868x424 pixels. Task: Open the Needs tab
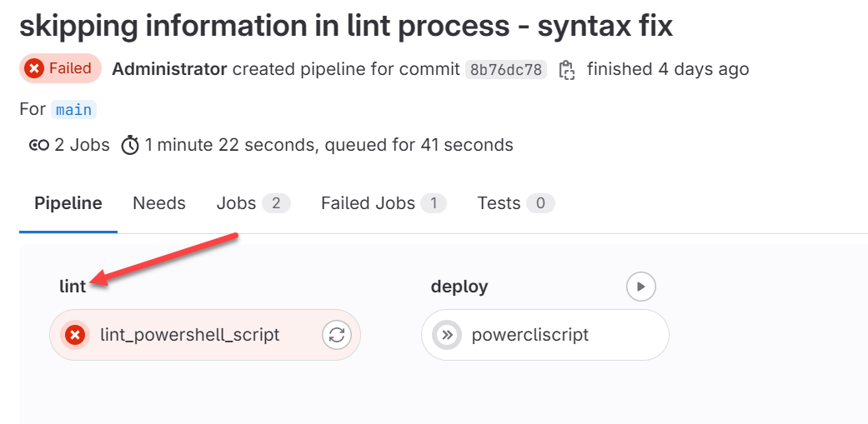(159, 203)
